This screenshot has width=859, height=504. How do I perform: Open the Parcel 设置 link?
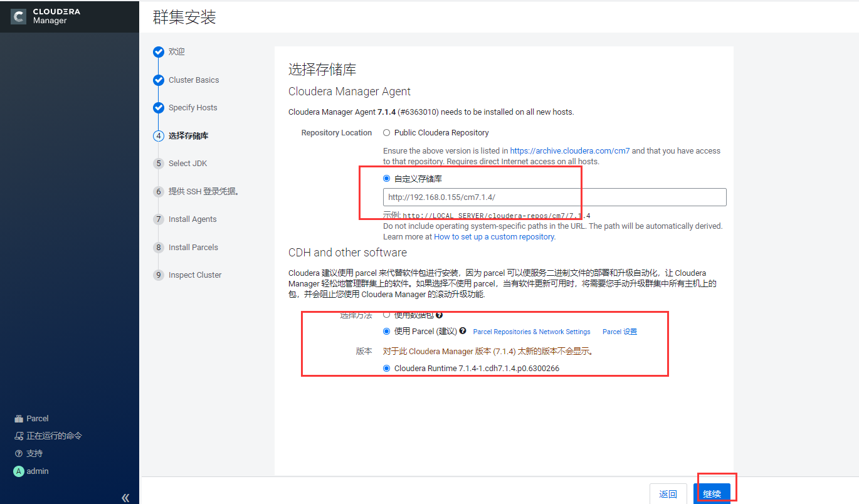[x=619, y=332]
